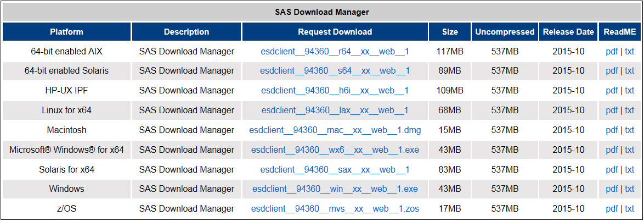Download the 64-bit enabled AIX esdclient file

(335, 52)
